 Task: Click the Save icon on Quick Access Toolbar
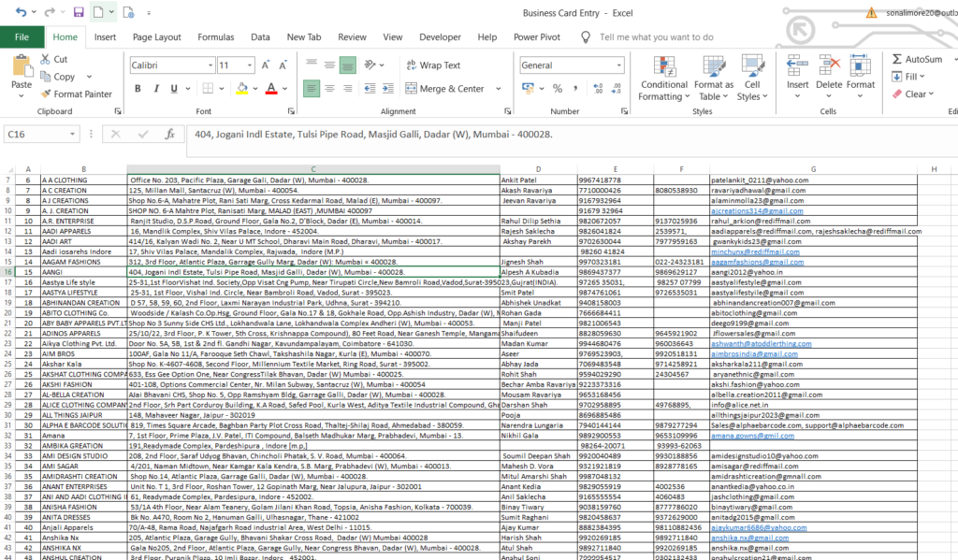pos(79,11)
